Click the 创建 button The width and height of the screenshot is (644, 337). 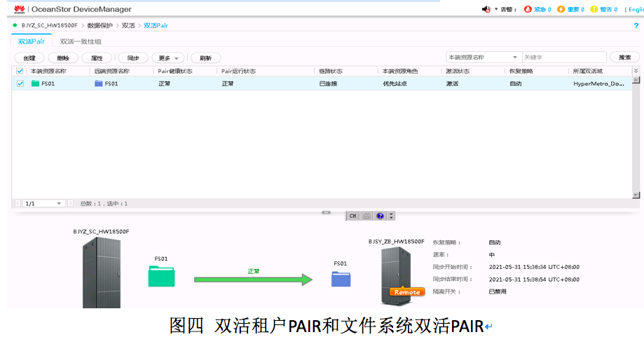(29, 58)
